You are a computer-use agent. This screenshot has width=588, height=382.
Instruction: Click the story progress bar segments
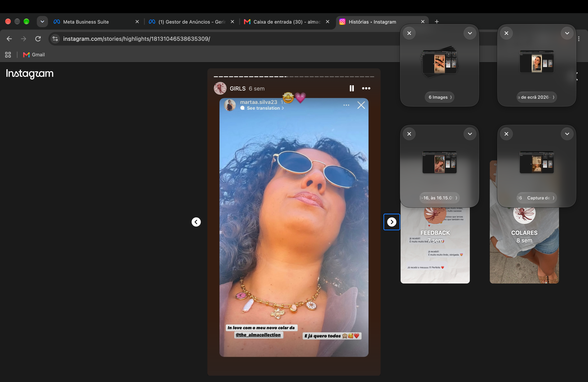(x=294, y=77)
